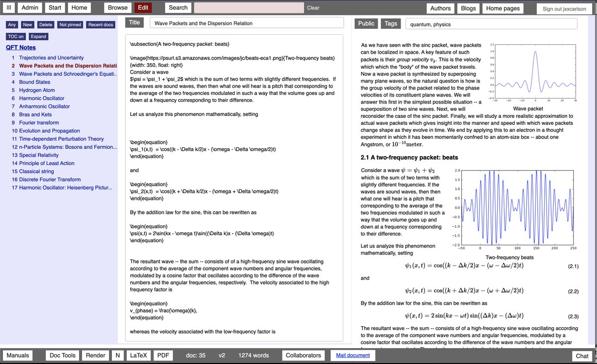
Task: Open n-Particle Systems: Bosons and Fermions
Action: coord(68,147)
